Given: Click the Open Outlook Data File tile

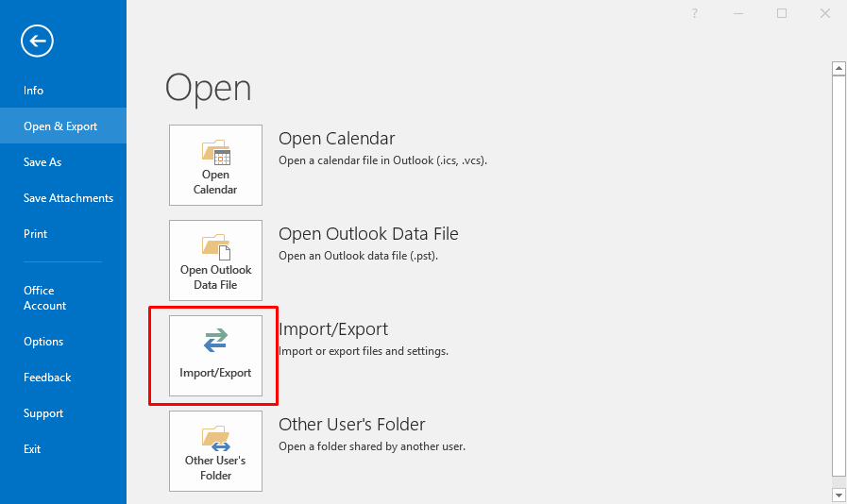Looking at the screenshot, I should tap(215, 260).
